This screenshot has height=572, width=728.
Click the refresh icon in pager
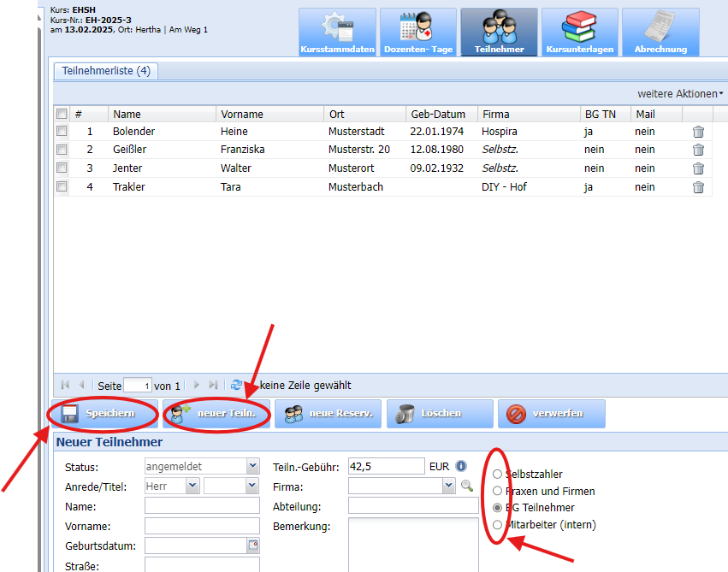[x=236, y=386]
